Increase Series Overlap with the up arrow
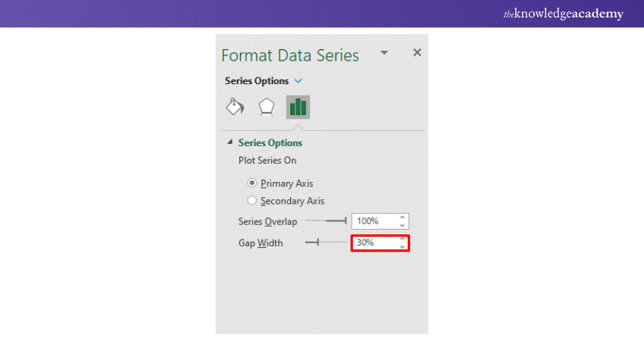This screenshot has width=644, height=341. pyautogui.click(x=402, y=217)
